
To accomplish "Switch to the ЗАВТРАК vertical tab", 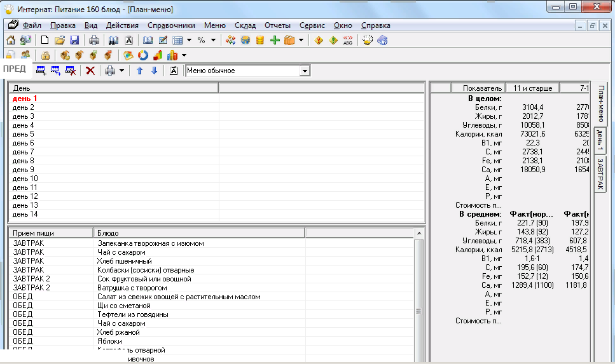I will (600, 173).
